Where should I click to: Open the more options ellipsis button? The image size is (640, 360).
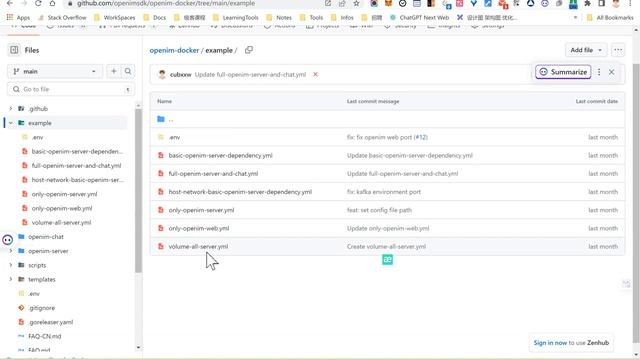coord(618,50)
